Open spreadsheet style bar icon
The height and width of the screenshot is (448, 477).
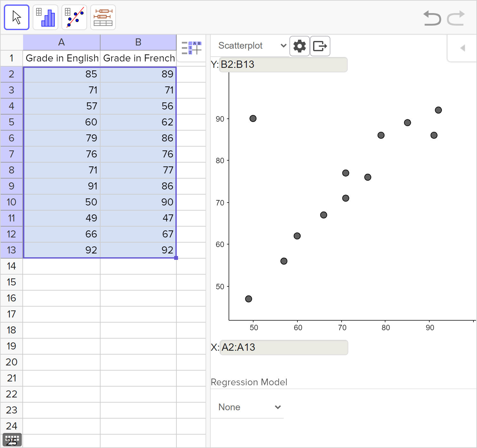tap(191, 48)
